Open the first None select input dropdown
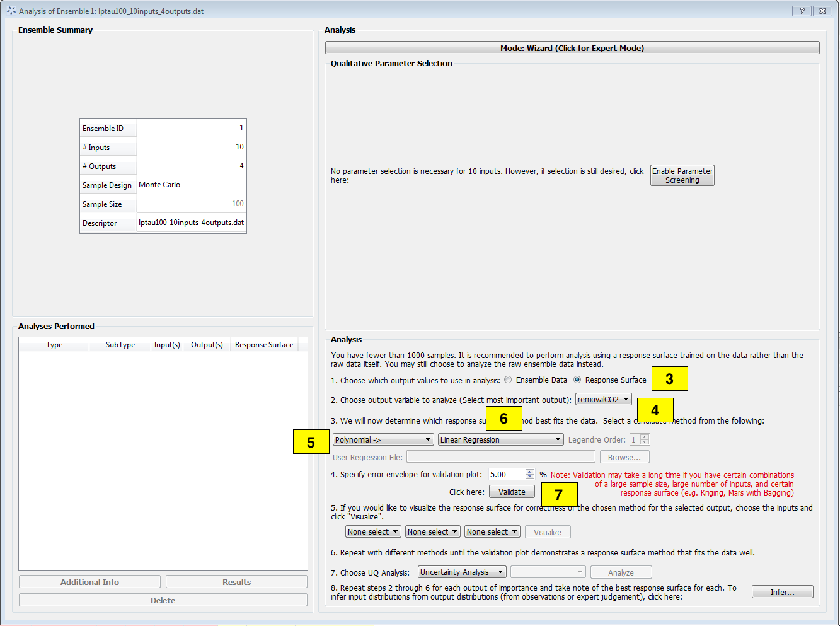The width and height of the screenshot is (840, 626). click(372, 531)
